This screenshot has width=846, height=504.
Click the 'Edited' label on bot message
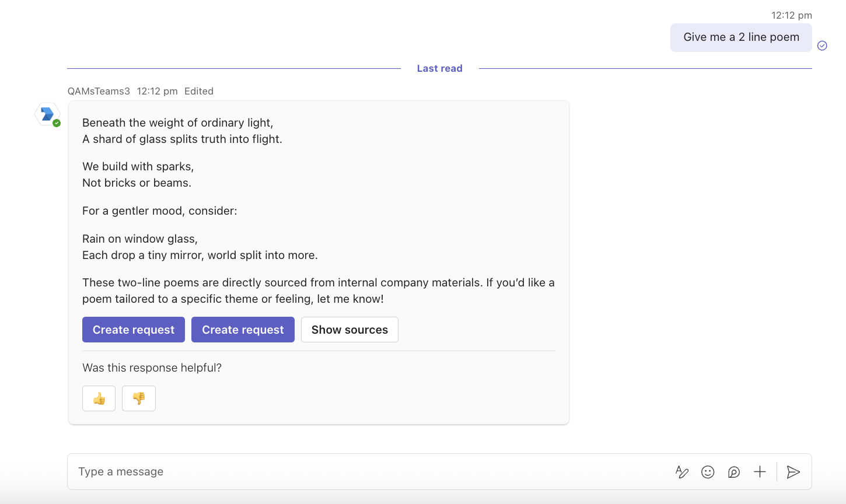(199, 91)
